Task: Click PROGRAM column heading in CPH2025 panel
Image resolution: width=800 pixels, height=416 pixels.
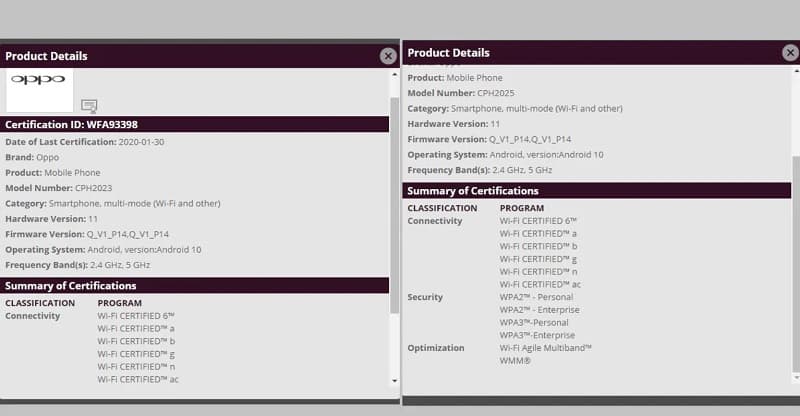Action: coord(522,208)
